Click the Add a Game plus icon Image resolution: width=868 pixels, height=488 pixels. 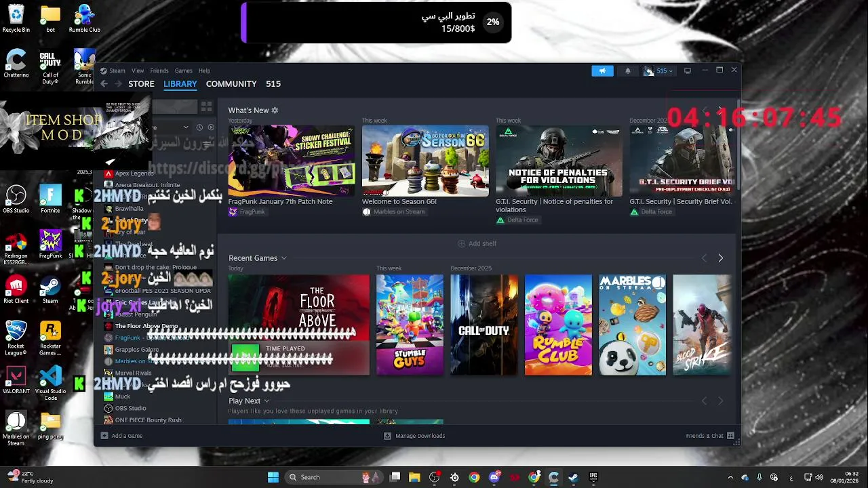[x=104, y=436]
